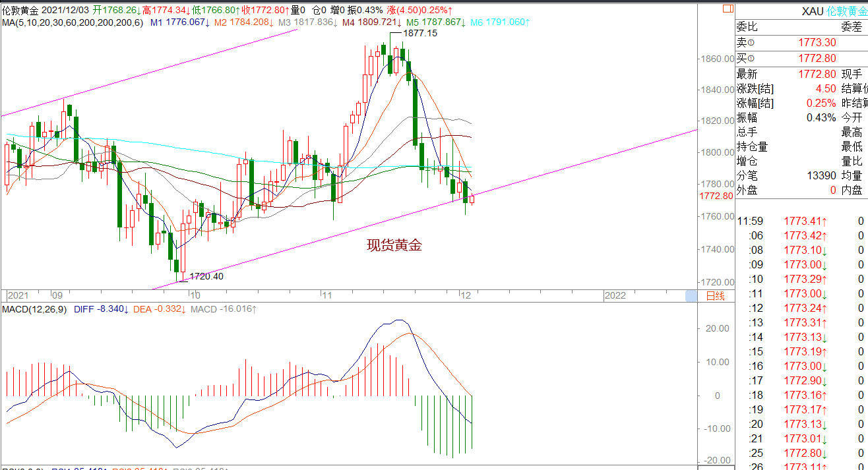Image resolution: width=868 pixels, height=470 pixels.
Task: Click the 均量 label
Action: [852, 175]
